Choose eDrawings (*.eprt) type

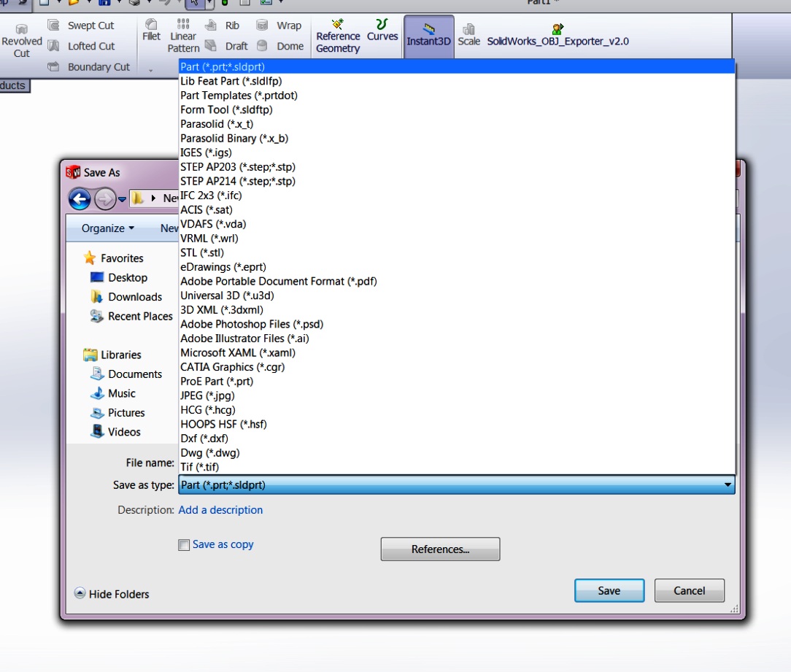click(457, 267)
